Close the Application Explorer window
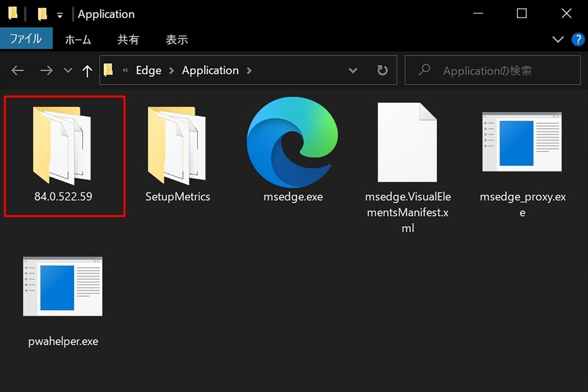588x392 pixels. pos(566,14)
